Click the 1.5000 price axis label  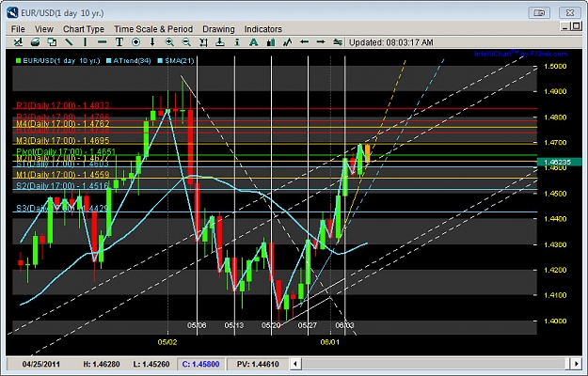pos(556,67)
